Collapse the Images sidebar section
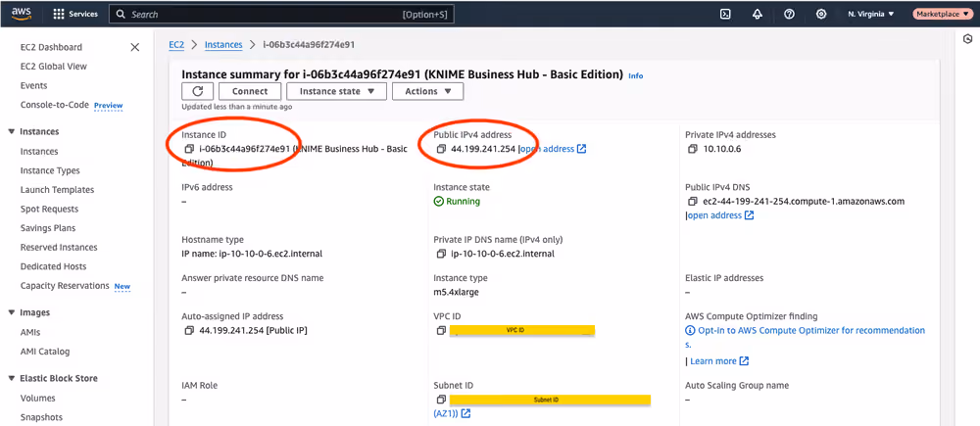This screenshot has height=426, width=980. 11,313
